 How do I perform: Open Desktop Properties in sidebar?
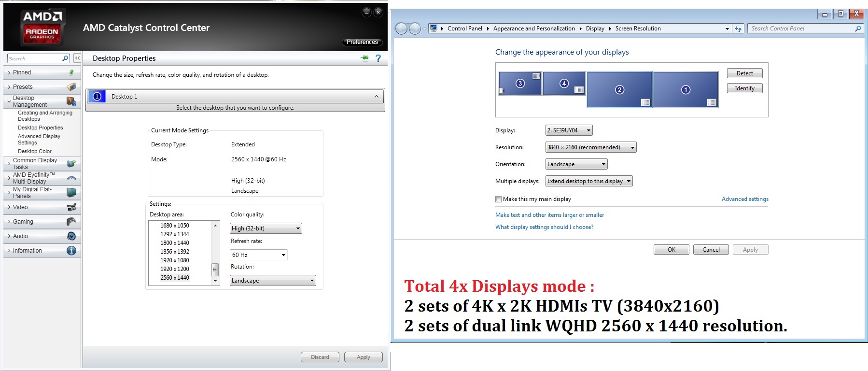[x=41, y=128]
